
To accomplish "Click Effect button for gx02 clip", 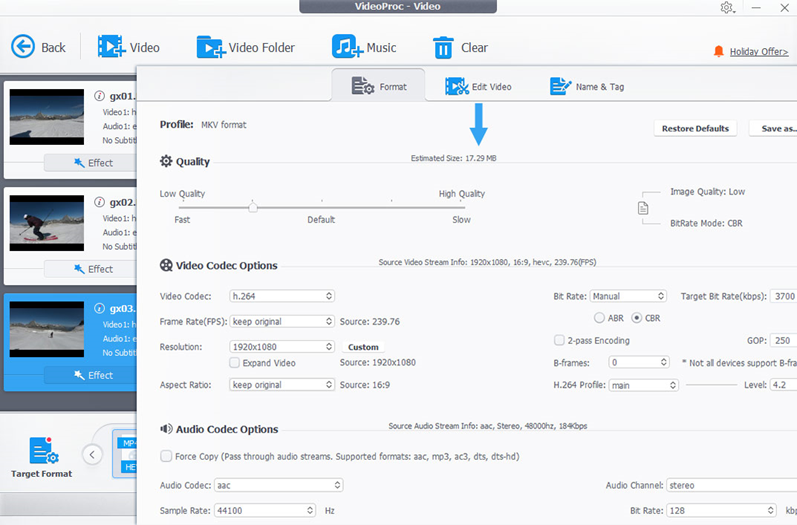I will point(90,269).
